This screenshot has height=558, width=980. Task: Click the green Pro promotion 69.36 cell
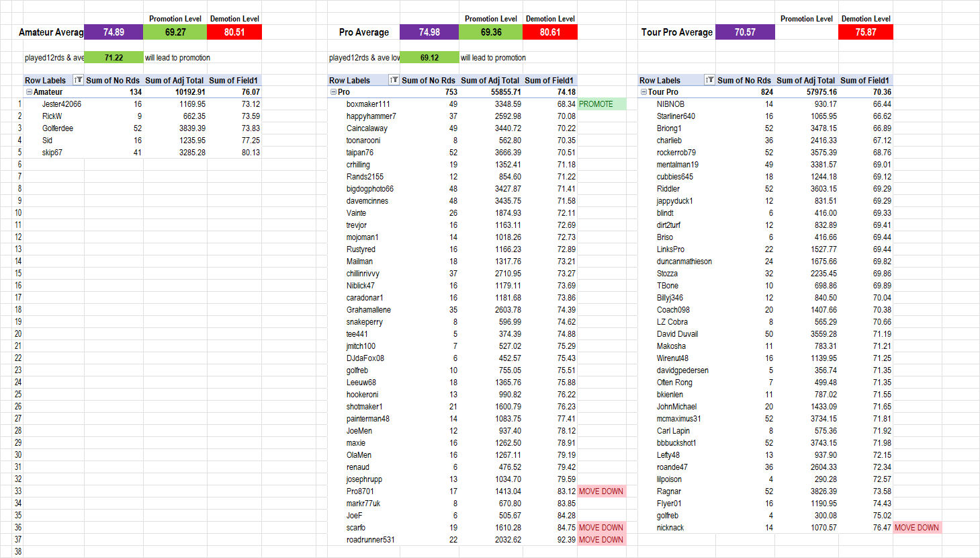click(x=491, y=32)
